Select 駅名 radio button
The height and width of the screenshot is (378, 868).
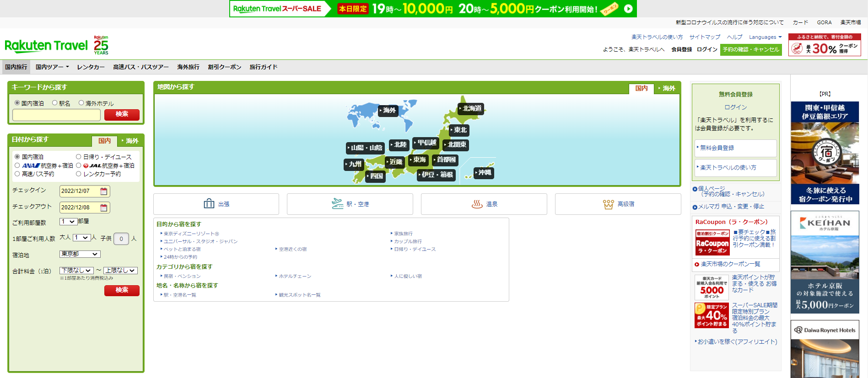(55, 103)
